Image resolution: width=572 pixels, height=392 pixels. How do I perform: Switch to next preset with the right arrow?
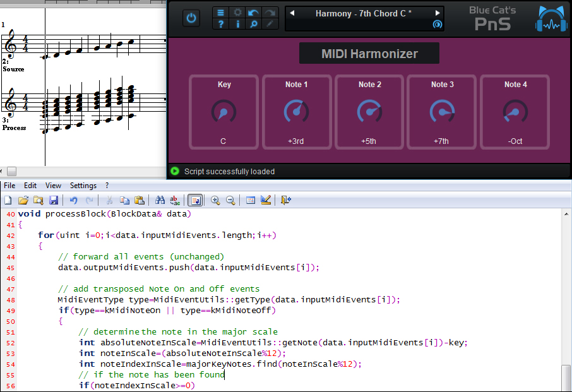point(437,13)
